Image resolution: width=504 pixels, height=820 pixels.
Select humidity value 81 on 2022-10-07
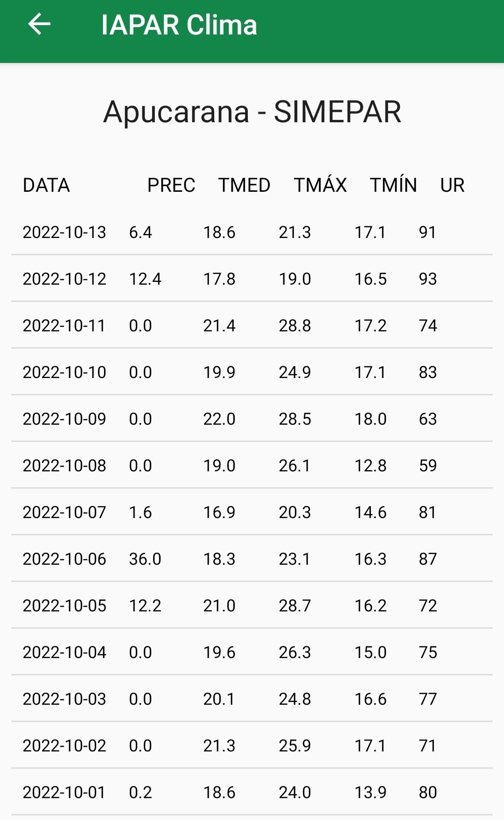coord(427,512)
